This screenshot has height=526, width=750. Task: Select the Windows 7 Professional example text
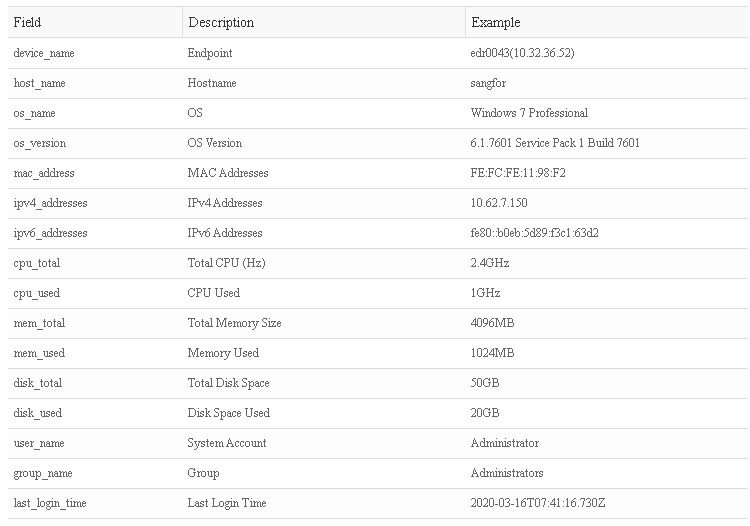tap(529, 113)
